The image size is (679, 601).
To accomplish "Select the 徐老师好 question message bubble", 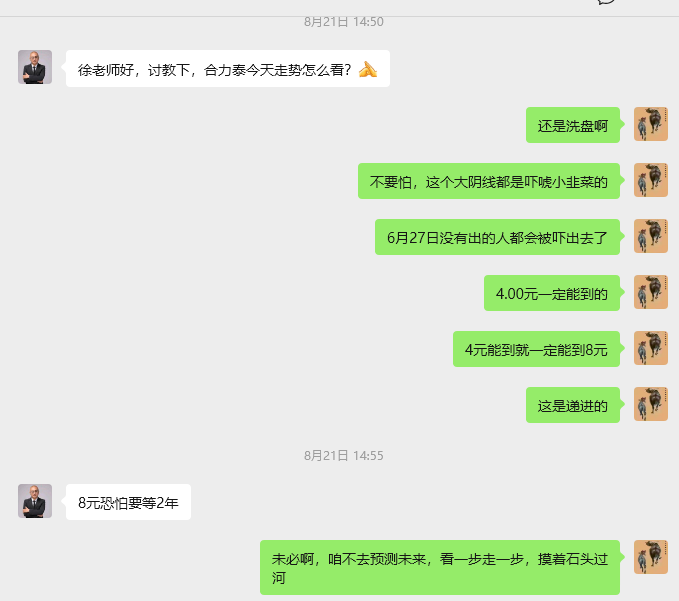I will coord(228,68).
